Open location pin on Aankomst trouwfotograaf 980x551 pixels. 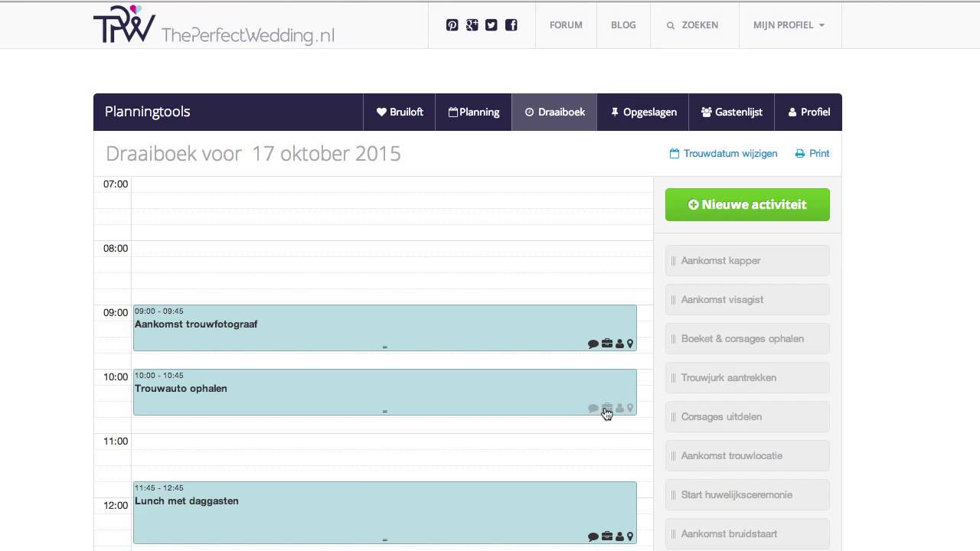pos(630,344)
